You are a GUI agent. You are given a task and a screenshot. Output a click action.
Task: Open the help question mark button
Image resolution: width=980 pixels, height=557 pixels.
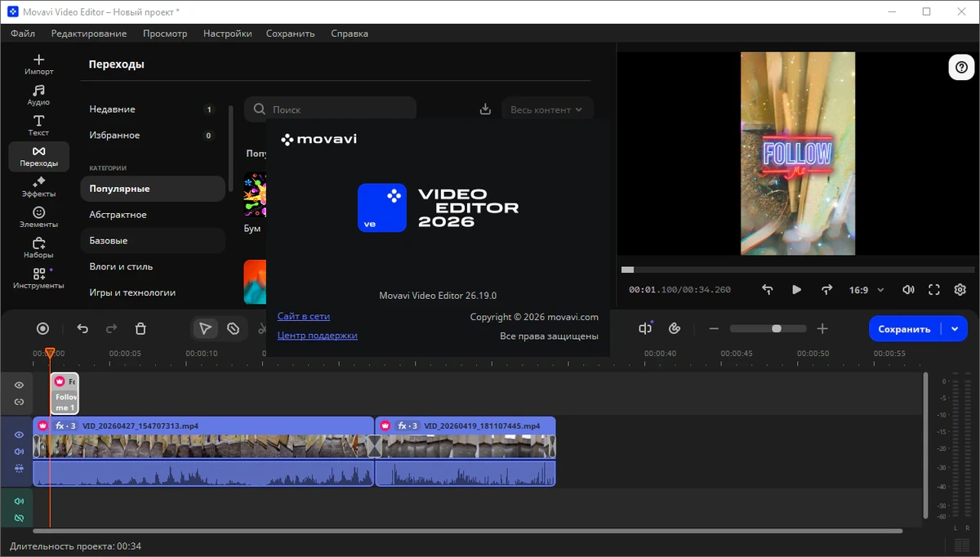(x=960, y=67)
